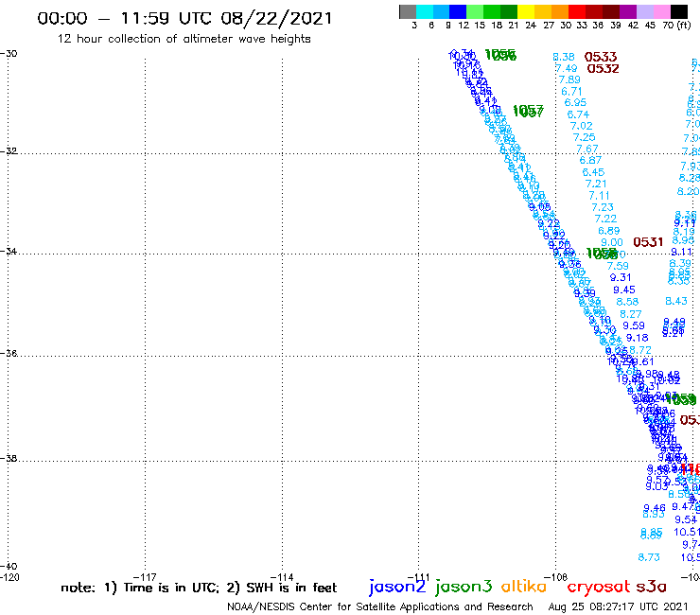Select the red cryosat legend label
The width and height of the screenshot is (700, 615).
click(x=598, y=587)
